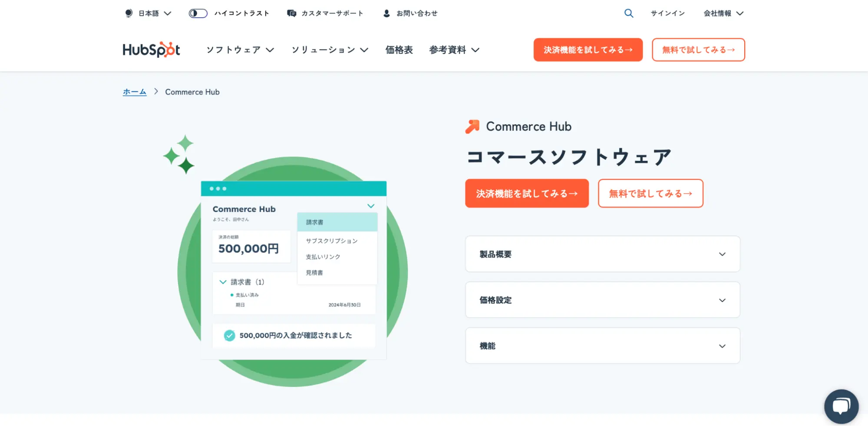Viewport: 868px width, 426px height.
Task: Open the 会社情報 dropdown
Action: pyautogui.click(x=723, y=13)
